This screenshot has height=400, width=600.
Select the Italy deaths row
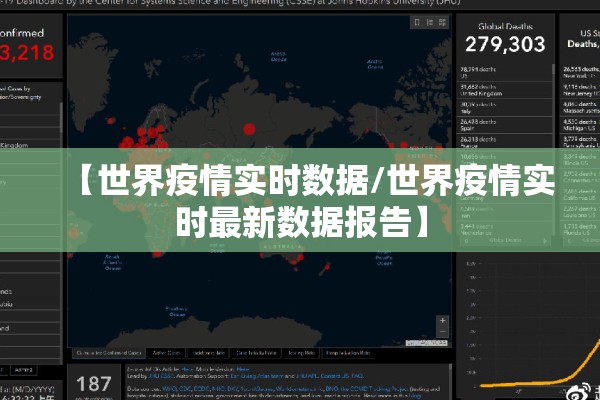point(505,108)
